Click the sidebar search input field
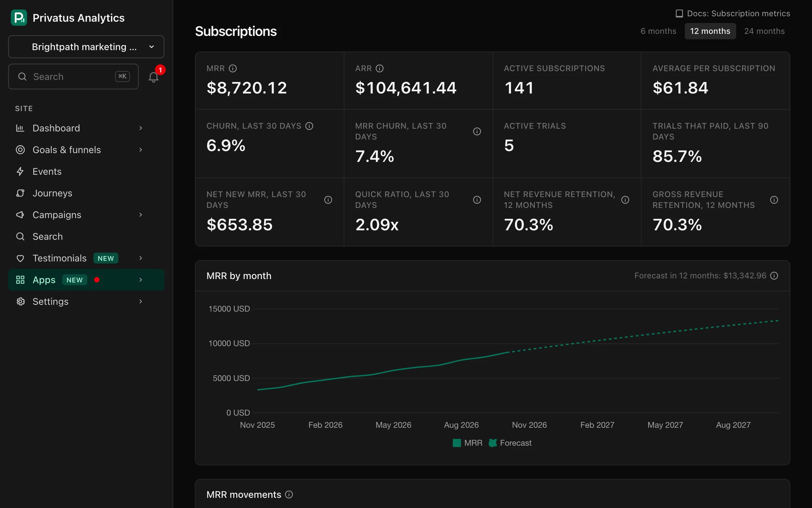Screen dimensions: 812x508 click(73, 77)
